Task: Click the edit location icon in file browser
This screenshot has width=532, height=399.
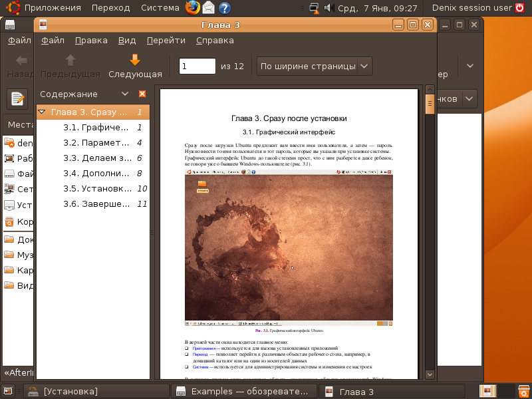Action: pos(17,98)
